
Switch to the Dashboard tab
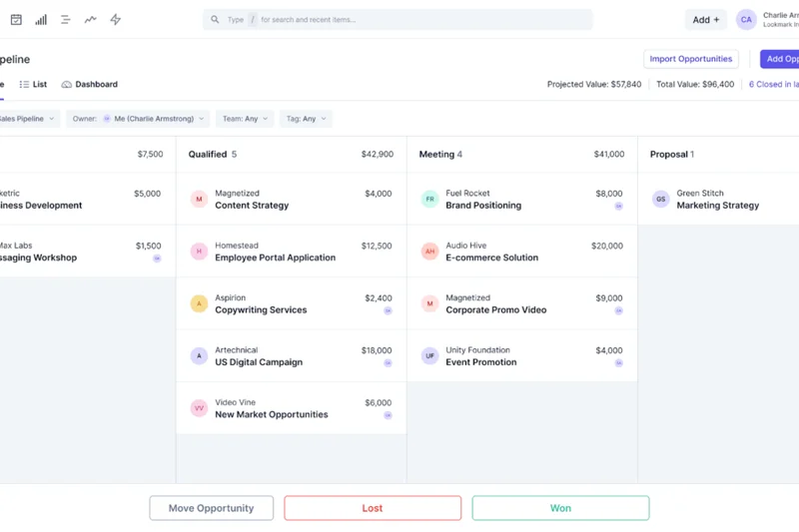pos(89,85)
